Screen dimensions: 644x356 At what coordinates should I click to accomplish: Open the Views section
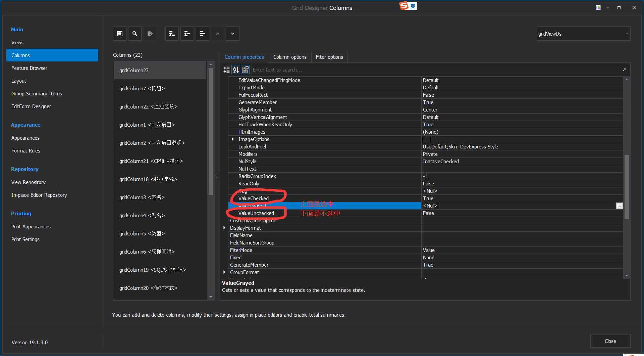point(17,43)
